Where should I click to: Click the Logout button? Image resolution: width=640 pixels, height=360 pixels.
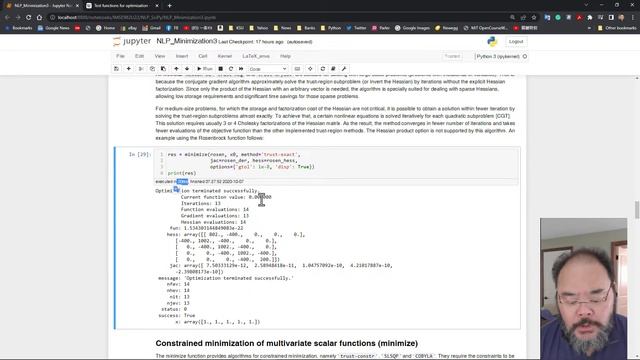tap(516, 42)
